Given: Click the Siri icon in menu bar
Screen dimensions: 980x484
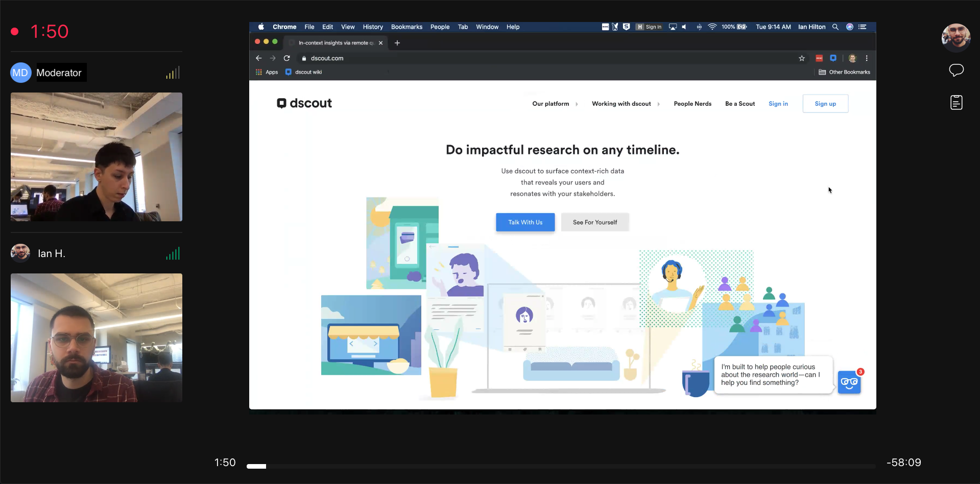Looking at the screenshot, I should coord(850,27).
